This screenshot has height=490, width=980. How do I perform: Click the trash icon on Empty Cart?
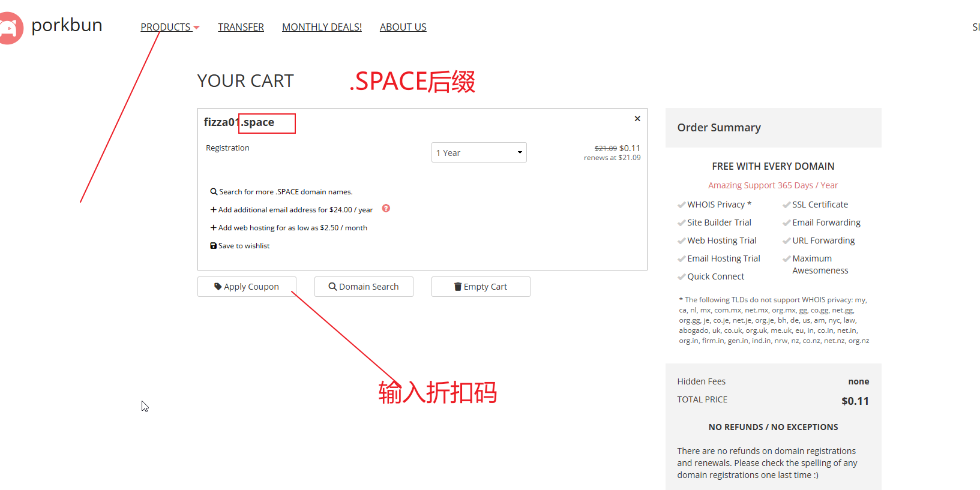pyautogui.click(x=458, y=287)
